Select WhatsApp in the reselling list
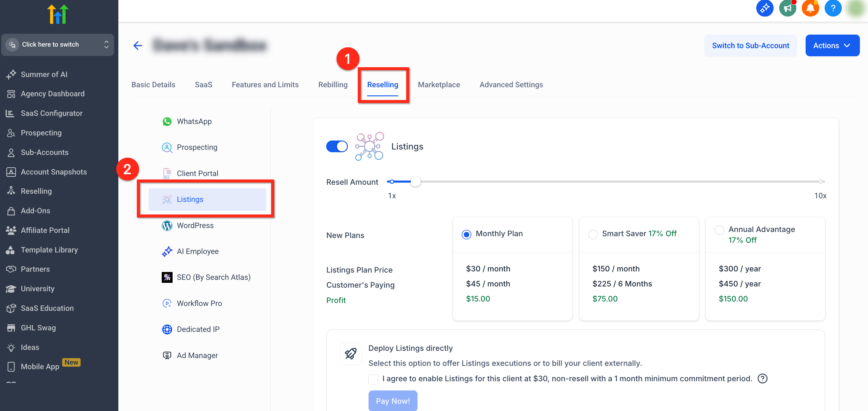This screenshot has height=411, width=868. click(194, 121)
